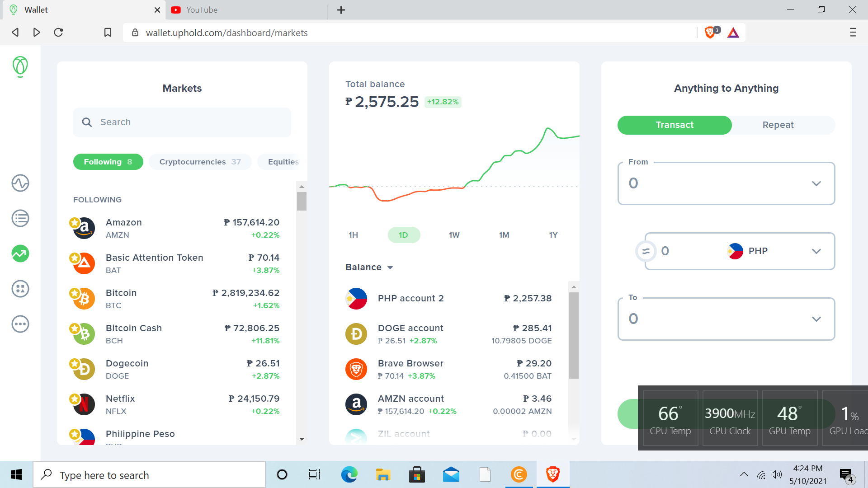Select the Following 8 tab

click(x=108, y=162)
